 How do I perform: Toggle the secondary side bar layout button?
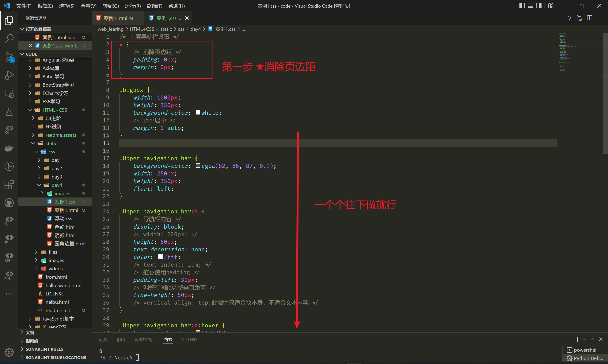pyautogui.click(x=539, y=6)
